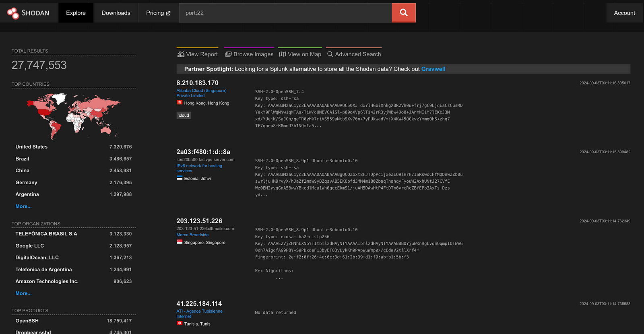Click the View Report chart icon
The width and height of the screenshot is (644, 334).
(x=181, y=54)
